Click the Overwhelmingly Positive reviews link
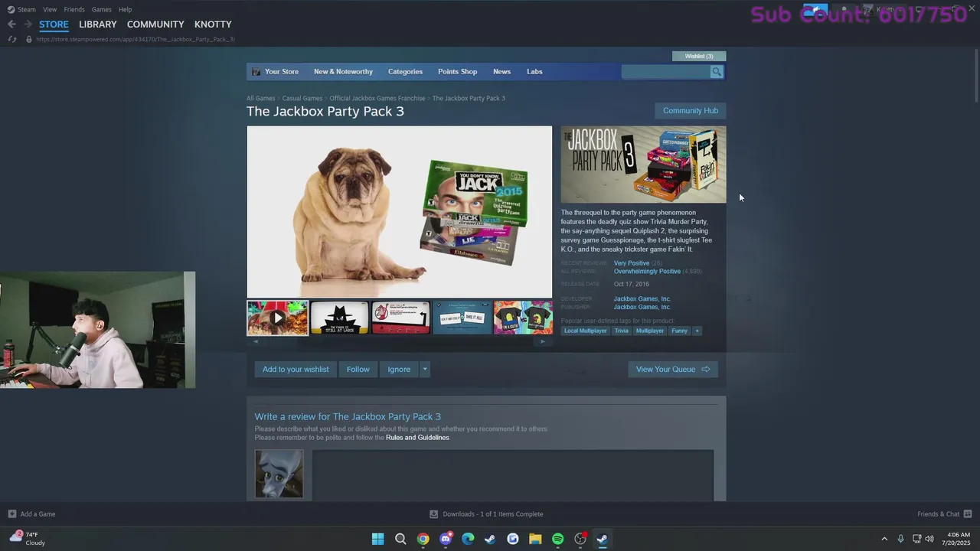Viewport: 980px width, 551px height. (x=647, y=272)
